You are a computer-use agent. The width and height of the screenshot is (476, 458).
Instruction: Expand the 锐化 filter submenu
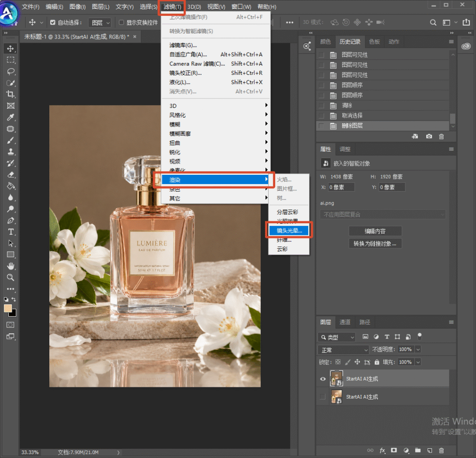[x=216, y=152]
